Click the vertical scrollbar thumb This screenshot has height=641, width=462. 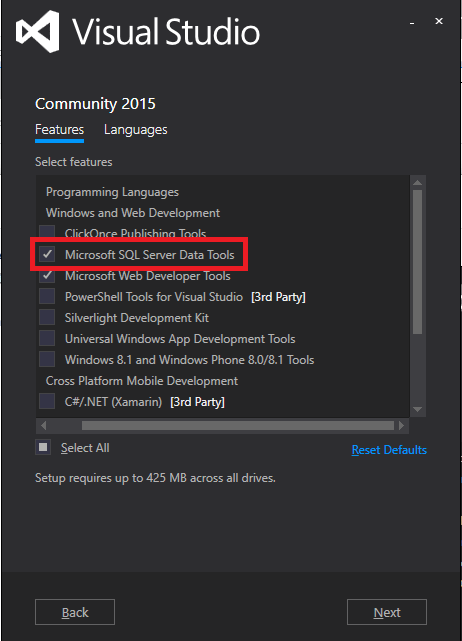tap(417, 262)
